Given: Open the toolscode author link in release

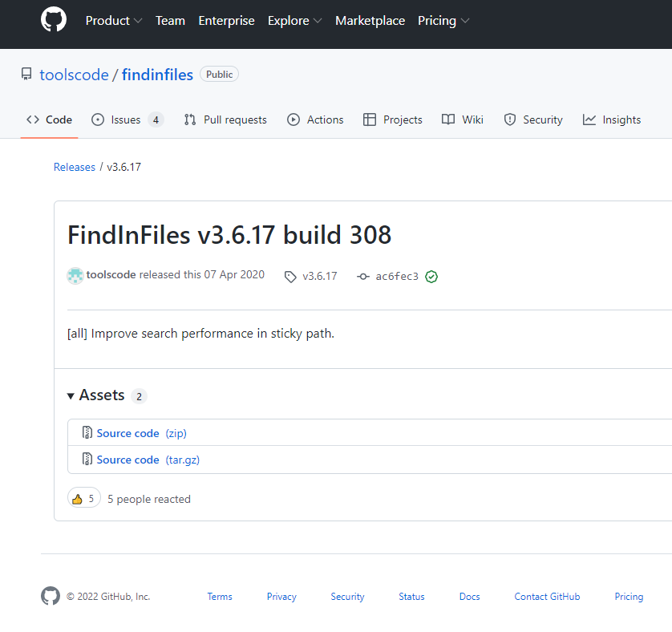Looking at the screenshot, I should [x=111, y=275].
